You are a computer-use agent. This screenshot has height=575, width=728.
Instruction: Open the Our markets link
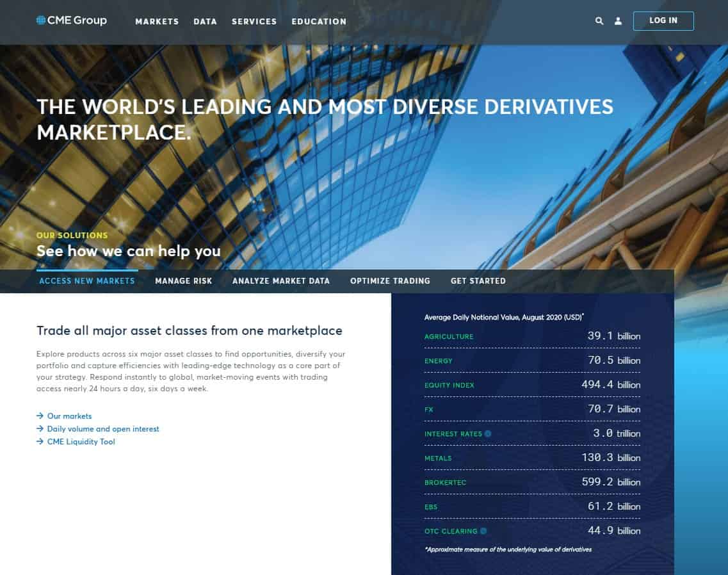69,416
